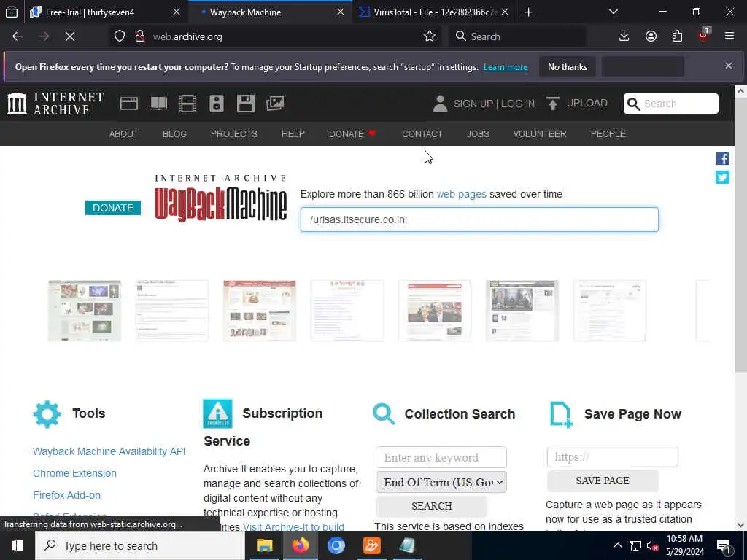
Task: Open the Audio (speaker) icon
Action: 216,104
